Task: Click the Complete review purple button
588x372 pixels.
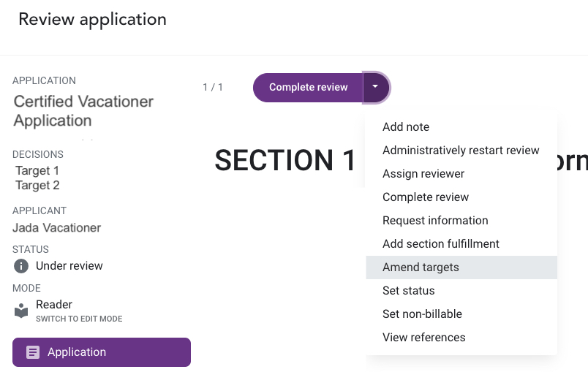Action: click(x=308, y=87)
